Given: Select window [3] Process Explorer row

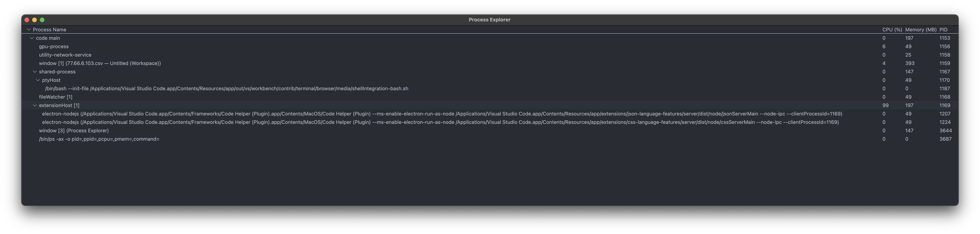Looking at the screenshot, I should 74,130.
